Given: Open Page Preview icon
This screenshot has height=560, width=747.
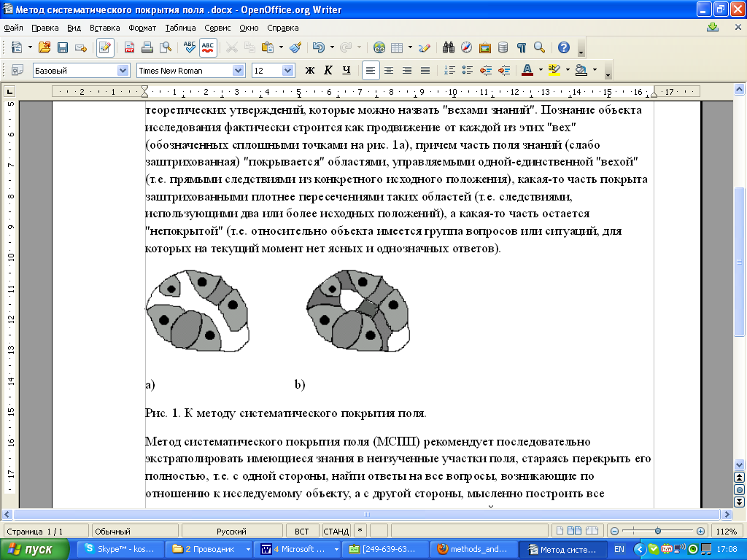Looking at the screenshot, I should 166,47.
